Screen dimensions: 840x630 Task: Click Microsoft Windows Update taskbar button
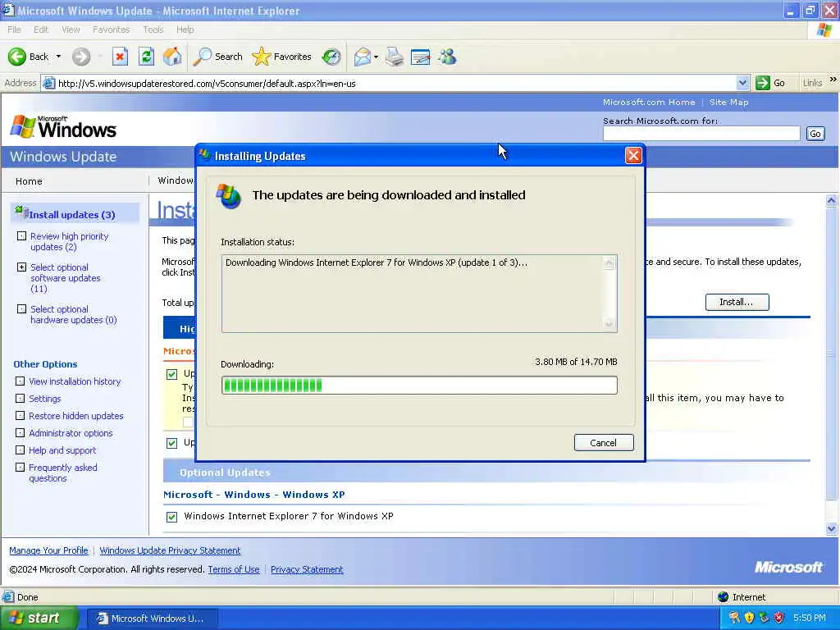[153, 619]
